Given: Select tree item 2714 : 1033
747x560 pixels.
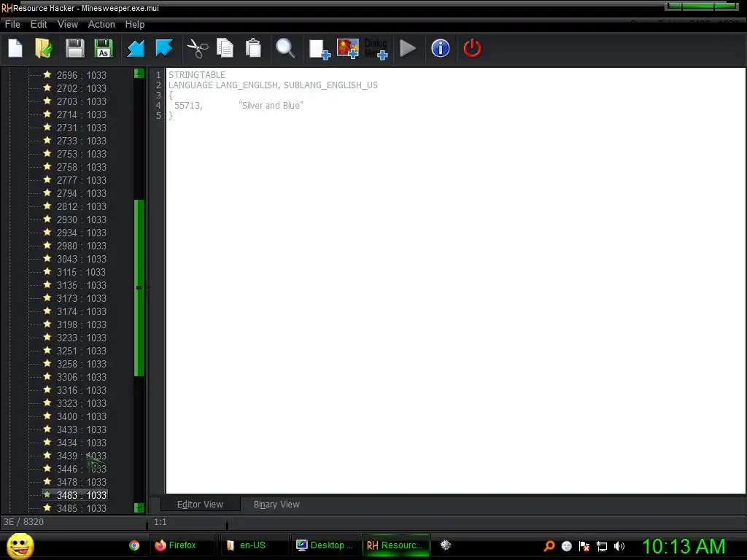Looking at the screenshot, I should tap(82, 114).
